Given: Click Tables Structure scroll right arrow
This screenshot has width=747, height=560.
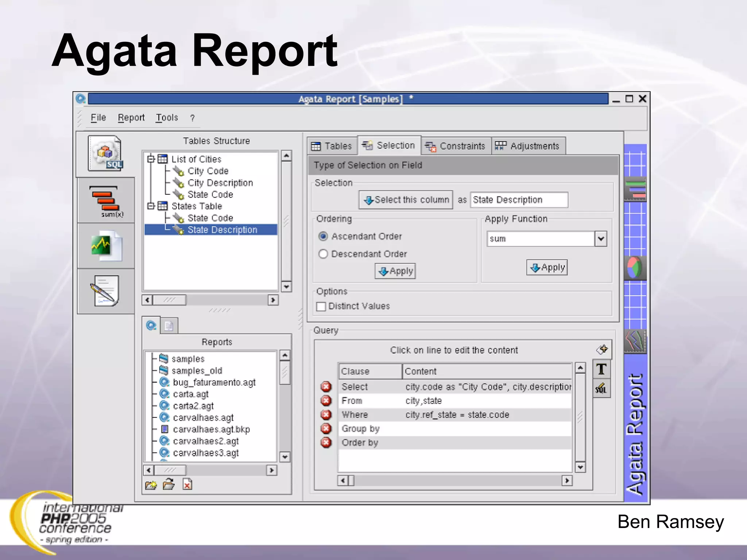Looking at the screenshot, I should point(273,300).
